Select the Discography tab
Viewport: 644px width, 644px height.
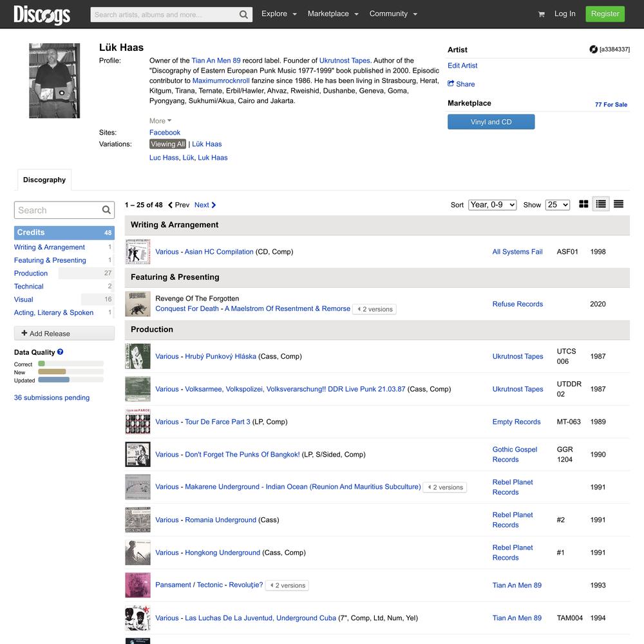point(44,180)
